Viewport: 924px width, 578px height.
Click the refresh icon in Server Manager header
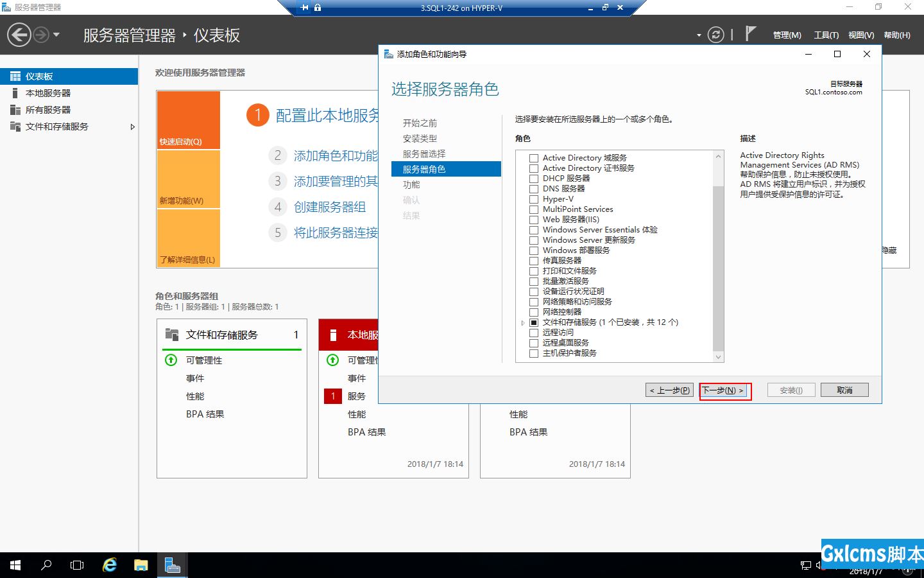pyautogui.click(x=715, y=35)
